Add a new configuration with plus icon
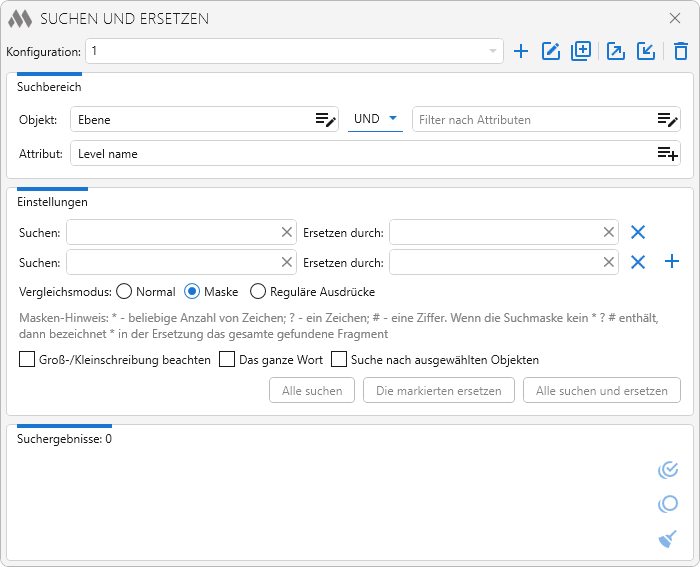700x567 pixels. (521, 51)
